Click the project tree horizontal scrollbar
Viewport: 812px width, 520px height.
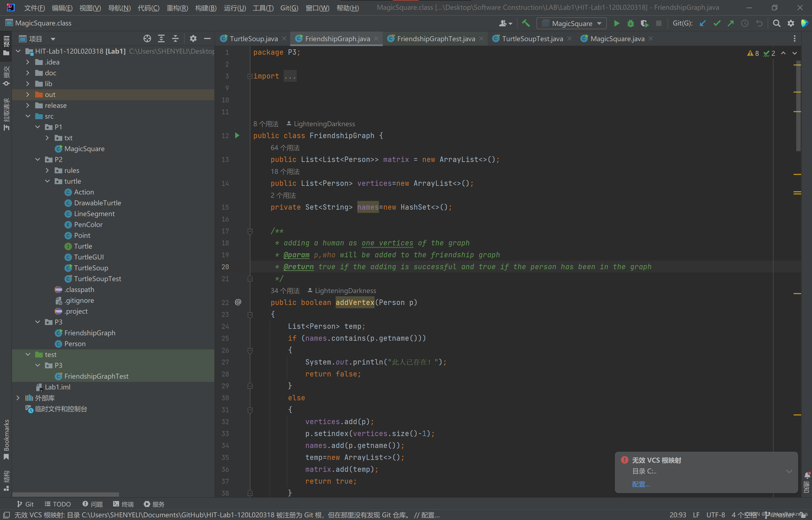(x=66, y=494)
